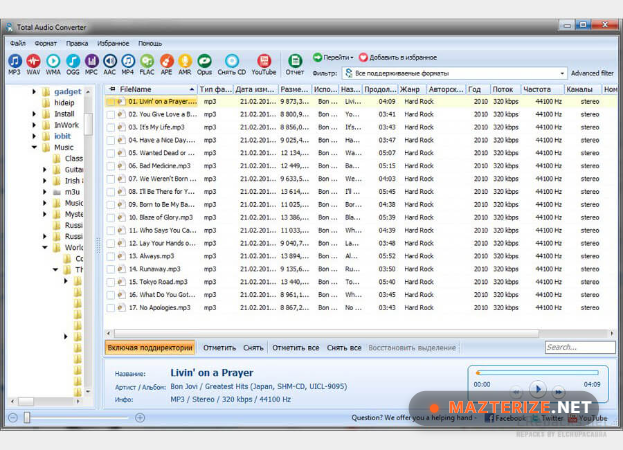Screen dimensions: 623x450
Task: Open the YouTube download tool
Action: pos(264,64)
